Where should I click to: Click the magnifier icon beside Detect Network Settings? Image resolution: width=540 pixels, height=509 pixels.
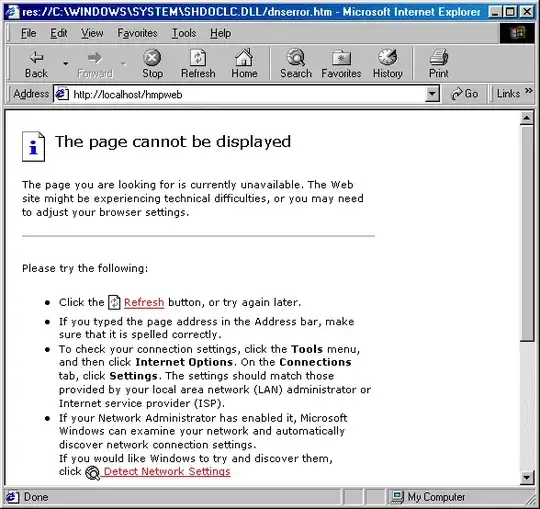(x=92, y=472)
